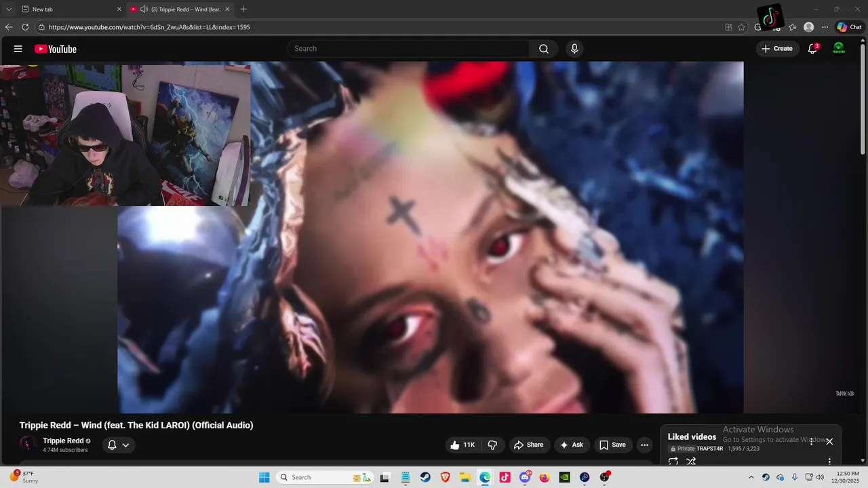Open OBS Studio from the taskbar
868x488 pixels.
click(x=604, y=477)
